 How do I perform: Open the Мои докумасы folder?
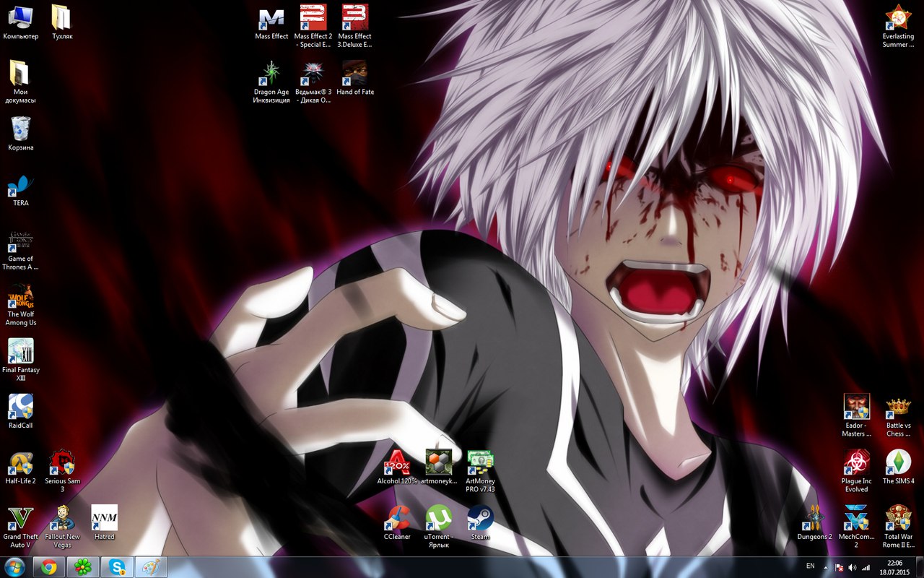(21, 82)
